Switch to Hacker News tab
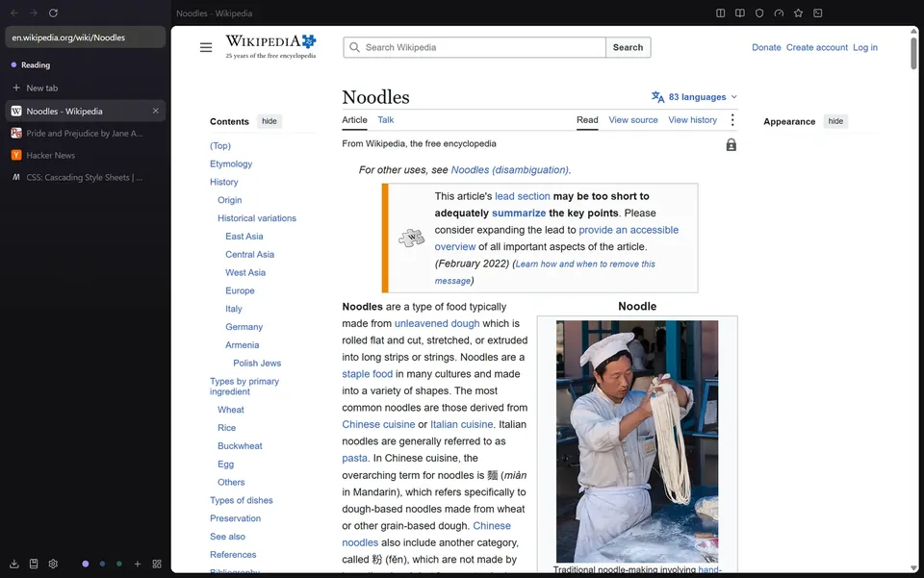This screenshot has width=924, height=578. click(x=86, y=156)
